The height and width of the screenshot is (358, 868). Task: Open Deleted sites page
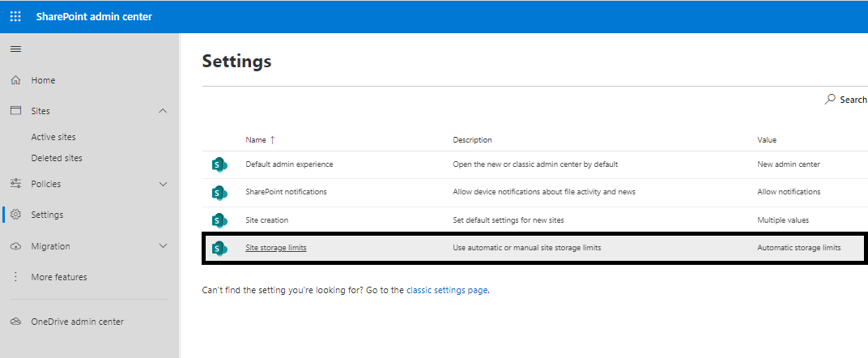[57, 158]
